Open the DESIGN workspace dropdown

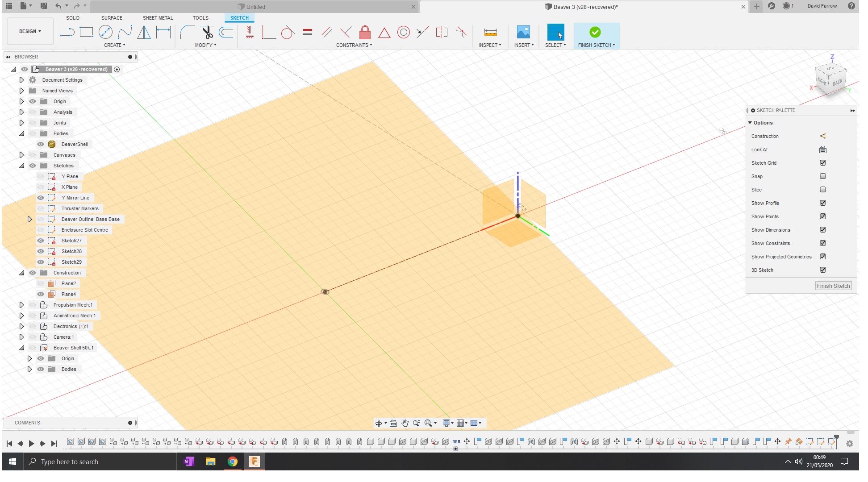point(30,31)
